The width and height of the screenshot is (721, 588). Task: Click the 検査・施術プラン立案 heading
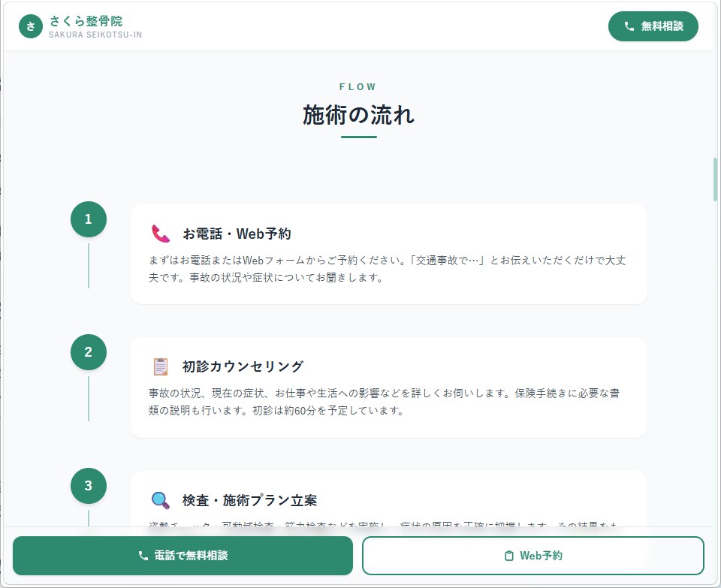(249, 500)
